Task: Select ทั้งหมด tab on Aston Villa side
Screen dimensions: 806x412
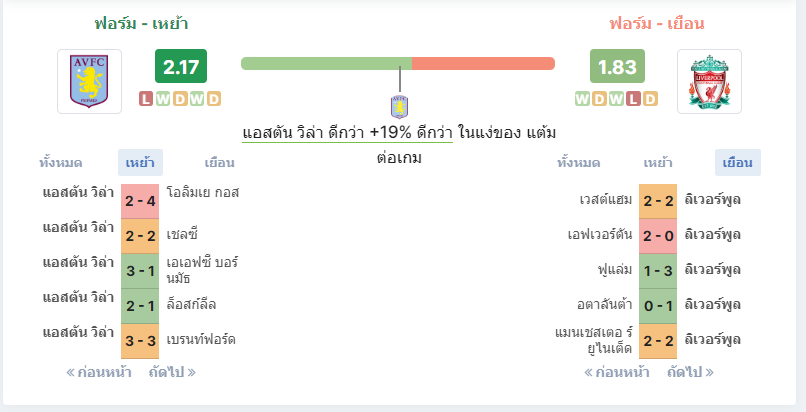Action: coord(61,163)
